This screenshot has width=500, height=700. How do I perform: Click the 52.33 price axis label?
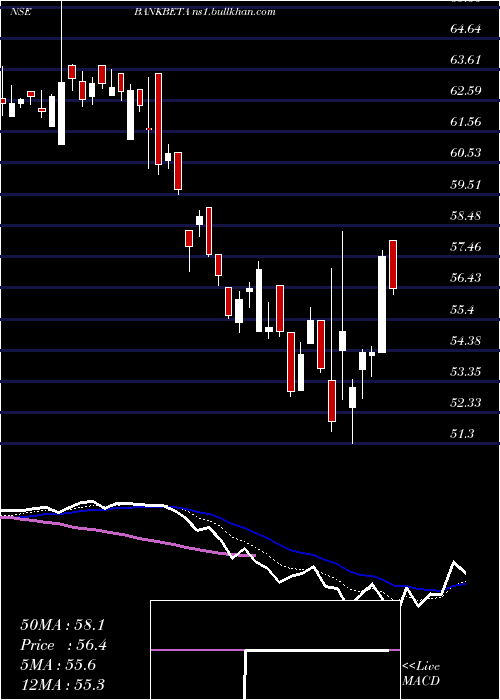466,402
